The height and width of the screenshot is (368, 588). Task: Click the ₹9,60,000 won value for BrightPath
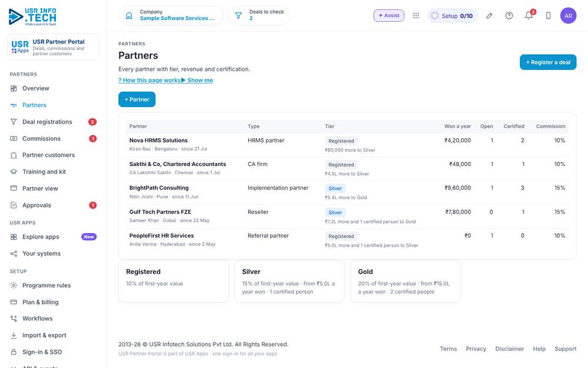coord(457,188)
